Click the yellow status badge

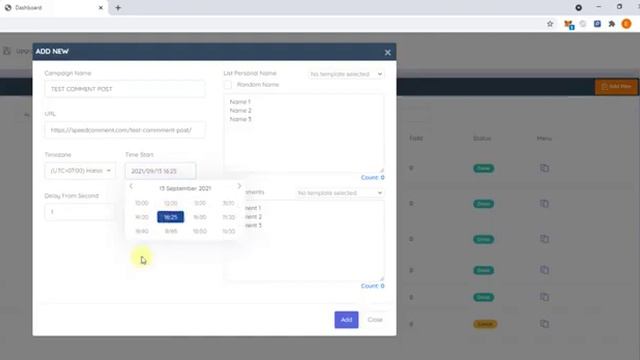click(x=485, y=324)
